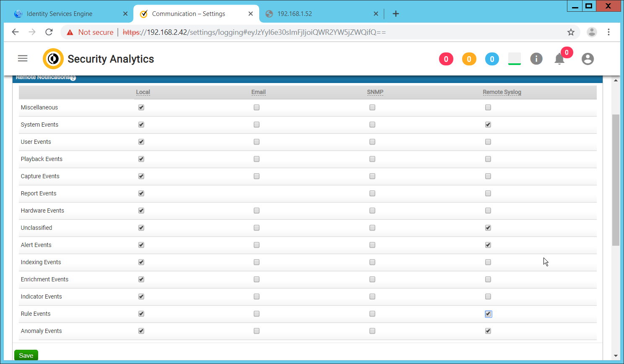624x364 pixels.
Task: Click the red alert counter badge
Action: [x=446, y=59]
